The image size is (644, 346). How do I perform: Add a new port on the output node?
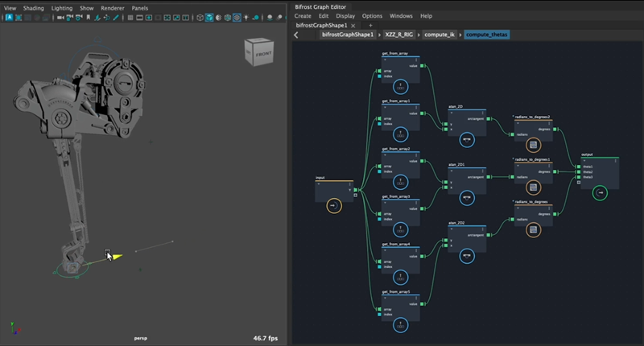(x=579, y=182)
